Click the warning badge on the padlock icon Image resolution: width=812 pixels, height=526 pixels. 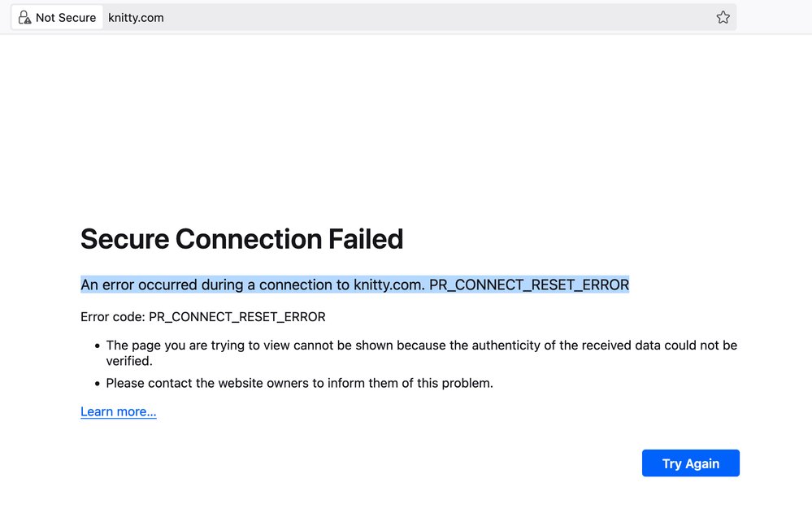pyautogui.click(x=27, y=20)
